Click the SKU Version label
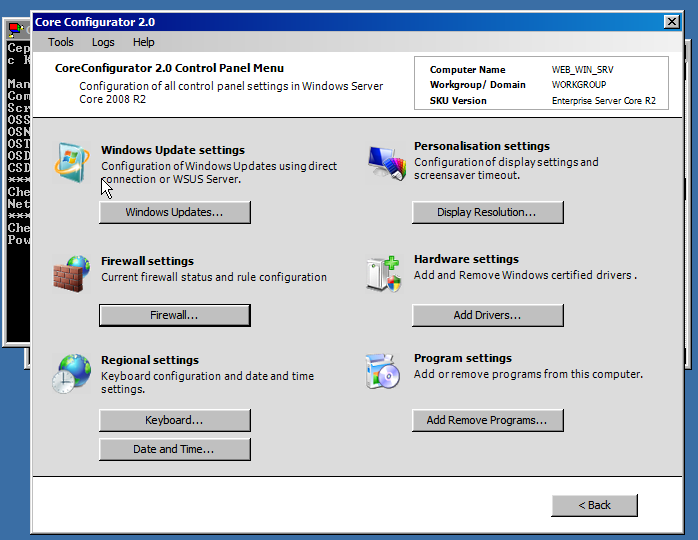The width and height of the screenshot is (698, 540). click(458, 101)
